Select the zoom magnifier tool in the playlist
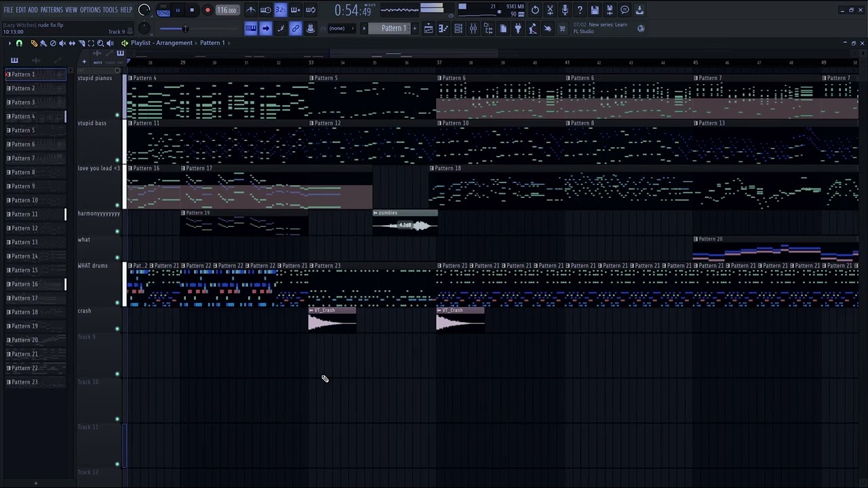Image resolution: width=868 pixels, height=488 pixels. click(x=100, y=43)
